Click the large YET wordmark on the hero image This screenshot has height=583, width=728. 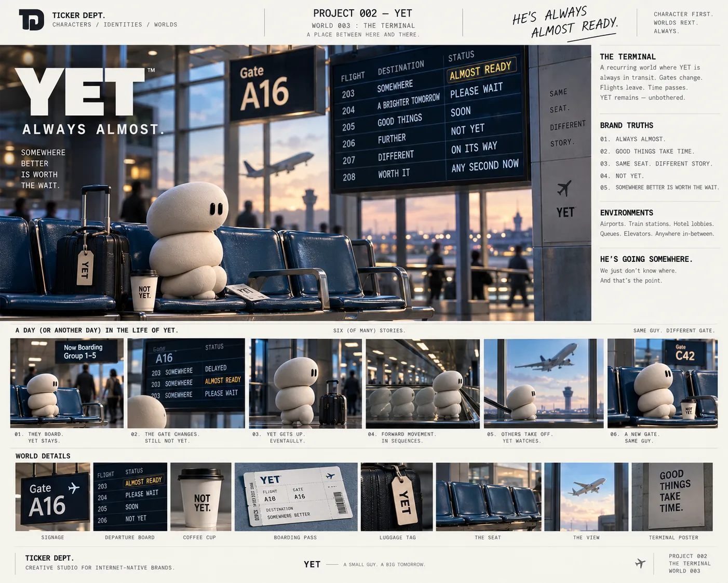[80, 92]
